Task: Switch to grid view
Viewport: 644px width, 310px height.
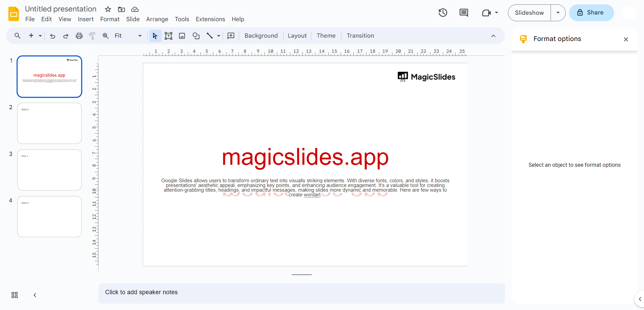Action: point(14,295)
